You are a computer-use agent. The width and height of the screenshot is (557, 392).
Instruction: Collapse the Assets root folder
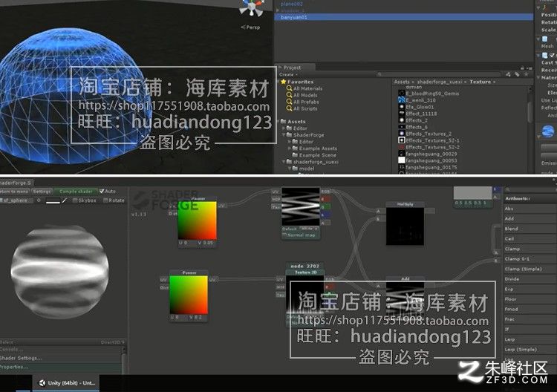278,122
